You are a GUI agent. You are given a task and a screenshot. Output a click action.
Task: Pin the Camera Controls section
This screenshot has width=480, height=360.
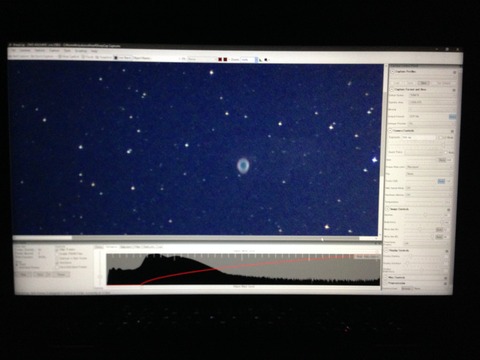(452, 131)
